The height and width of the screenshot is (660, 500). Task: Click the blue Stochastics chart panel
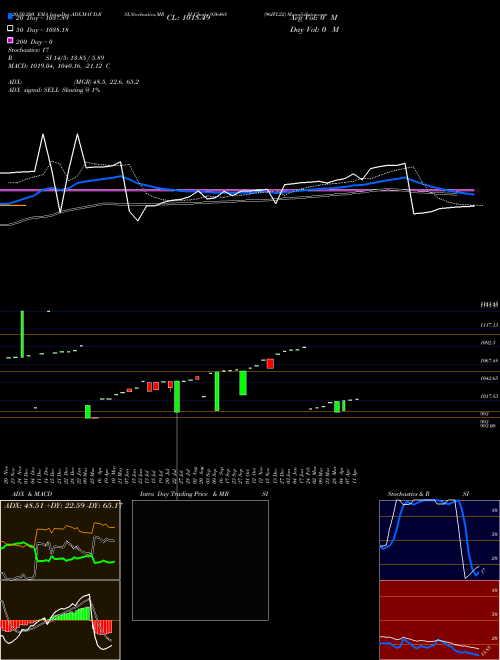pos(439,540)
